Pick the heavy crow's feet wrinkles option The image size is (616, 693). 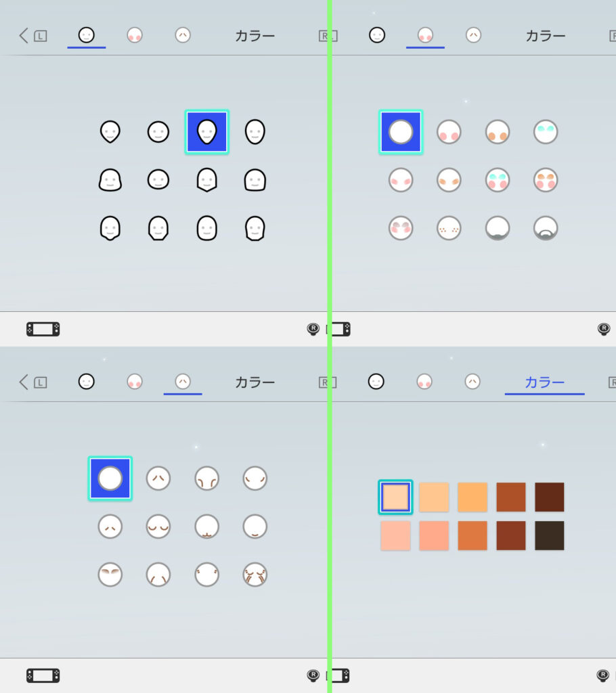pyautogui.click(x=255, y=575)
